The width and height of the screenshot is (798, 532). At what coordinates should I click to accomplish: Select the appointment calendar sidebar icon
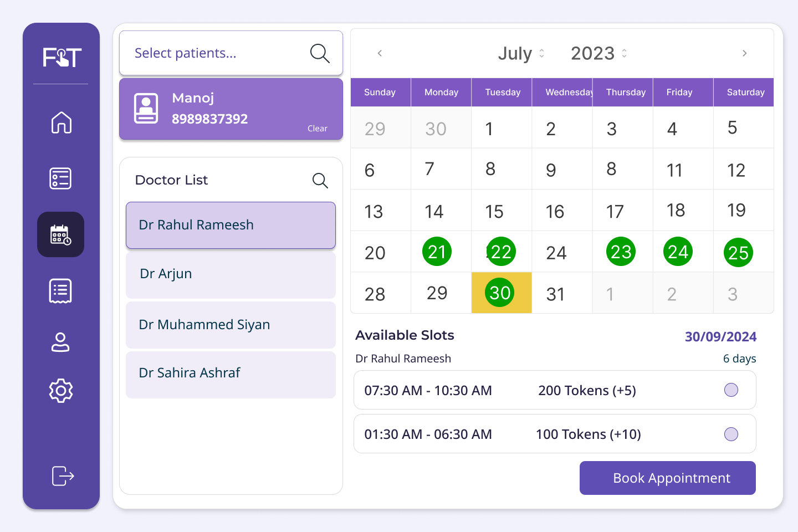[x=60, y=234]
